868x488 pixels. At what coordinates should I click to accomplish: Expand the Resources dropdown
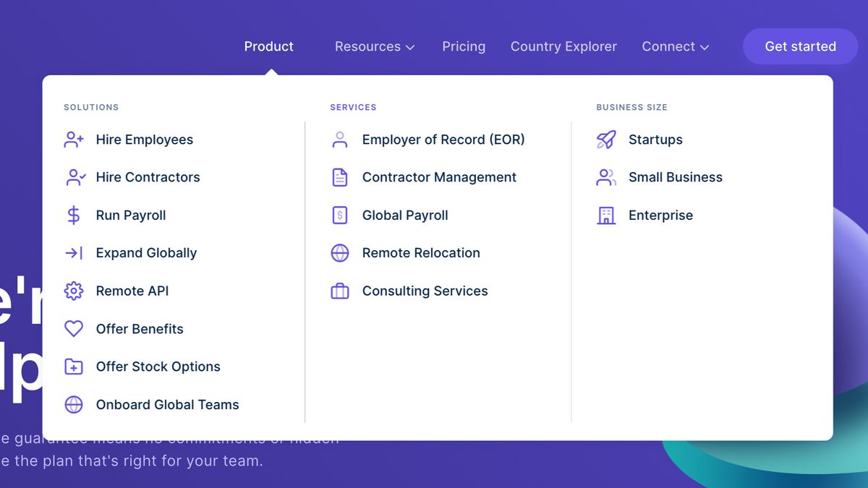374,46
